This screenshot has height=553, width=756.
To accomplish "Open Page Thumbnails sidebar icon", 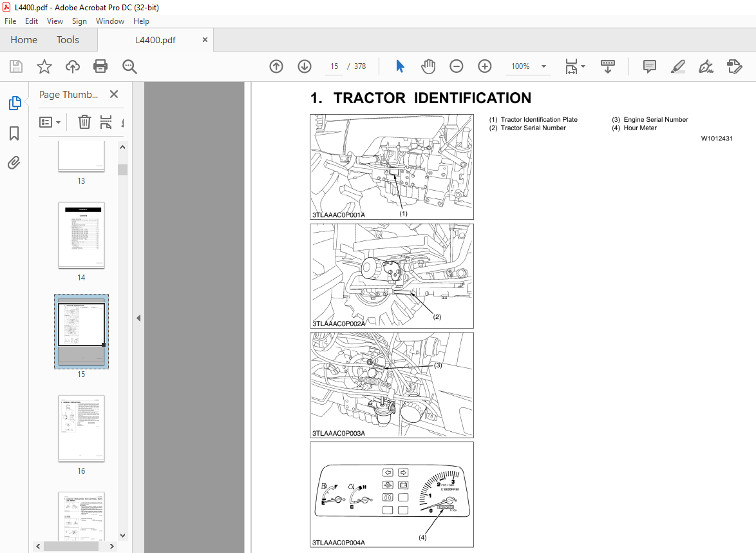I will [x=14, y=102].
